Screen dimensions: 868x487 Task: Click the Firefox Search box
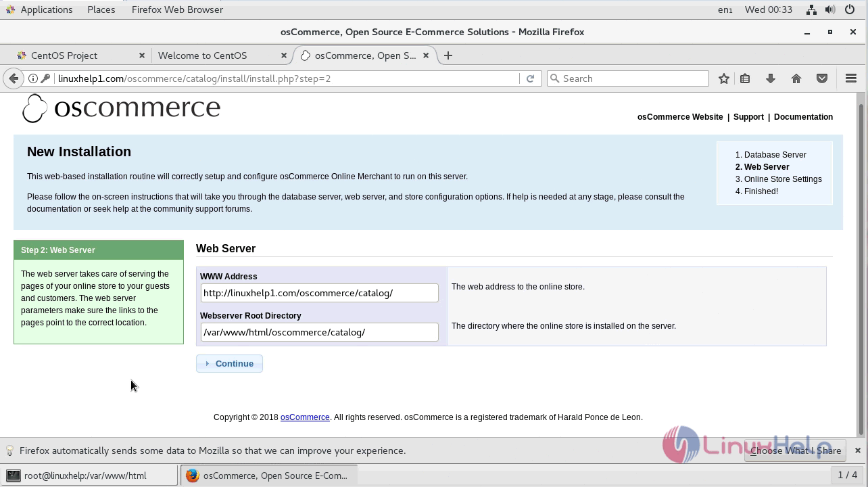pyautogui.click(x=628, y=78)
